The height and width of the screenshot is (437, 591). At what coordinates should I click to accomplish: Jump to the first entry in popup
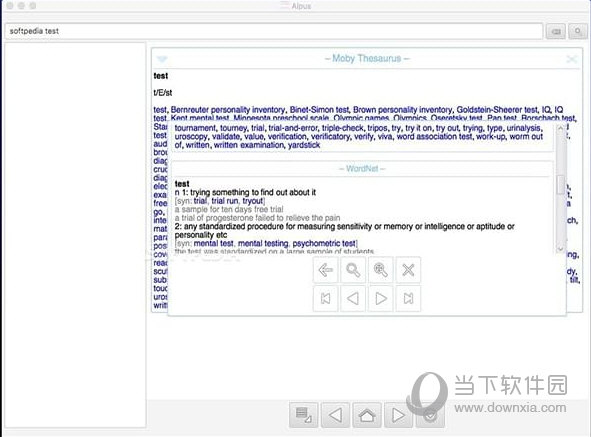pyautogui.click(x=325, y=299)
